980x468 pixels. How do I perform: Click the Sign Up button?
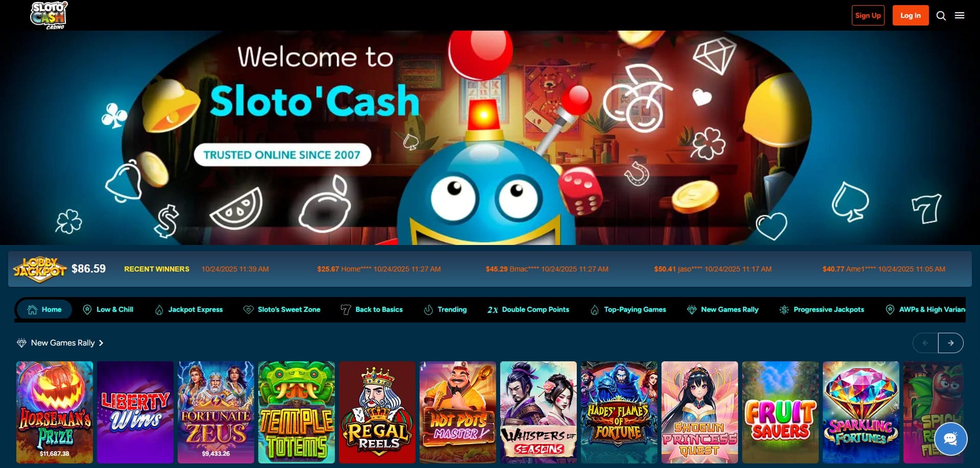(868, 15)
